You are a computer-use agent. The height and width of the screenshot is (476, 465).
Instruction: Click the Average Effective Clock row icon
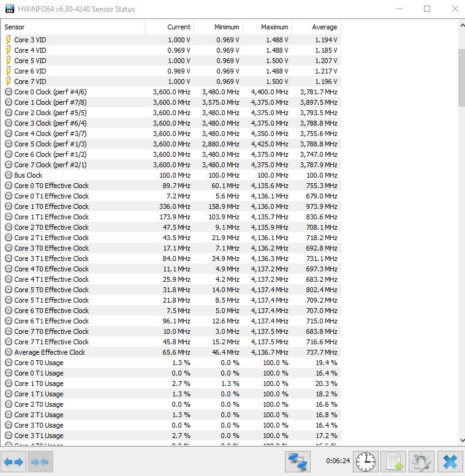pos(9,352)
